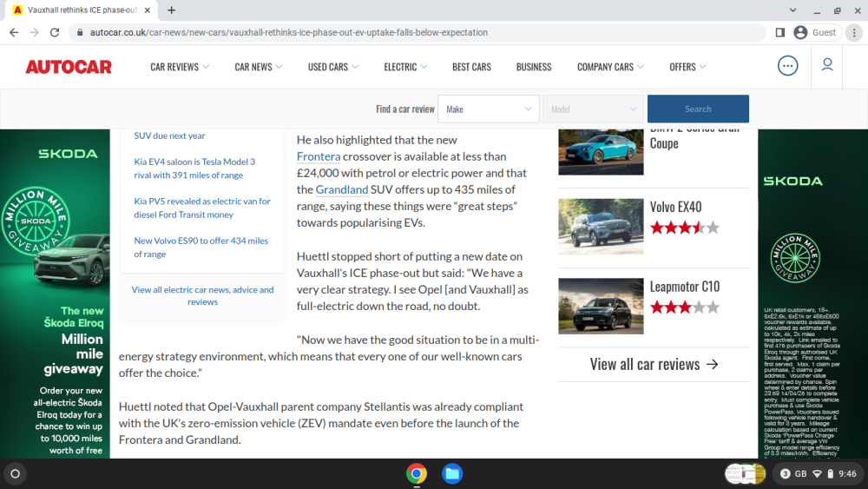Open the tab search chevron

pyautogui.click(x=792, y=10)
